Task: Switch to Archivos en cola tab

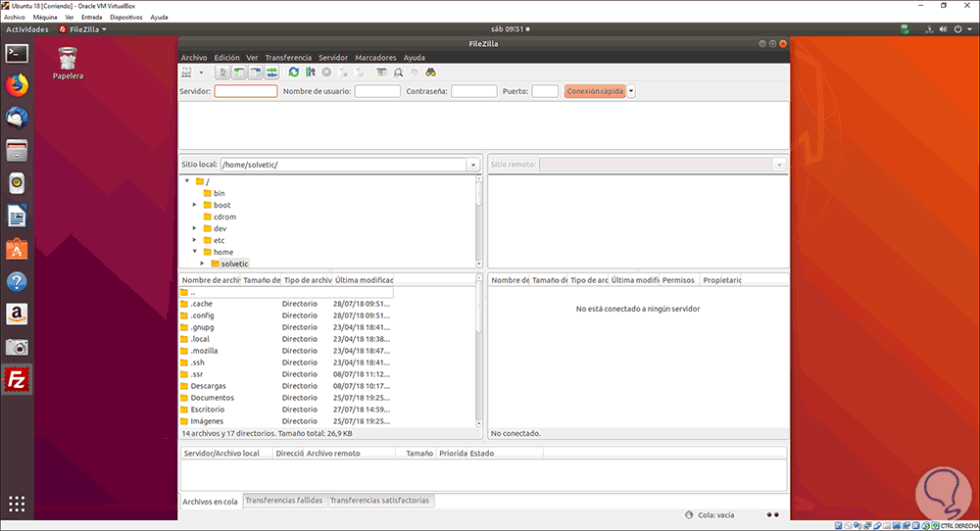Action: pos(210,501)
